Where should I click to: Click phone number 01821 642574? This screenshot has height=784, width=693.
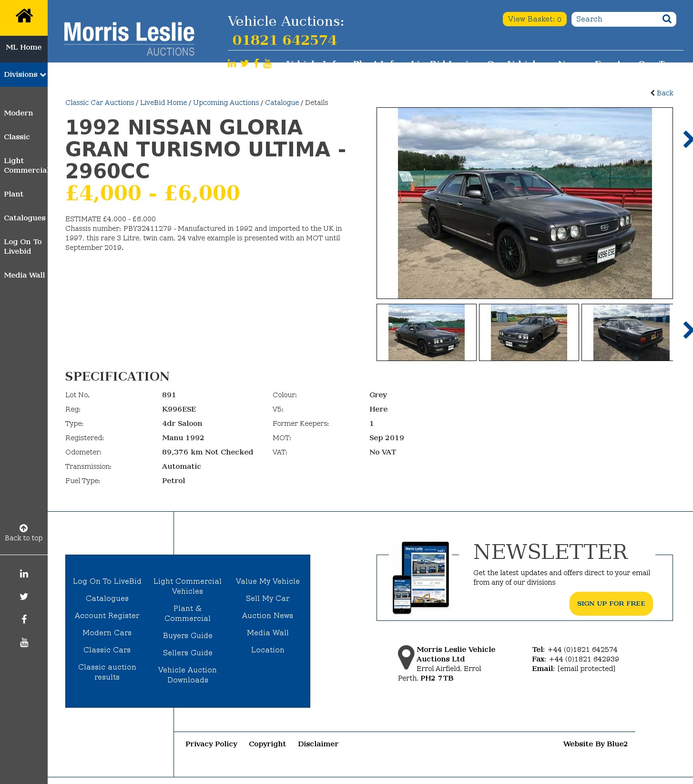285,40
